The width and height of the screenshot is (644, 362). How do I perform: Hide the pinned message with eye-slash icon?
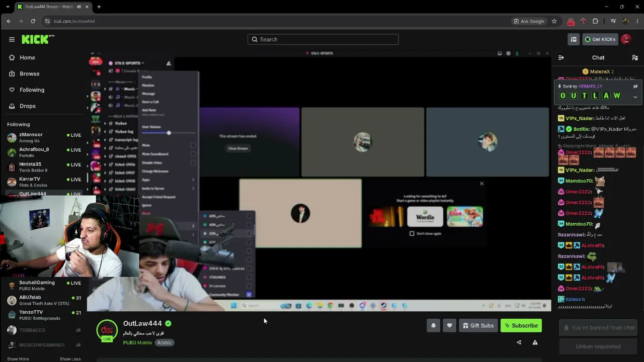click(635, 86)
